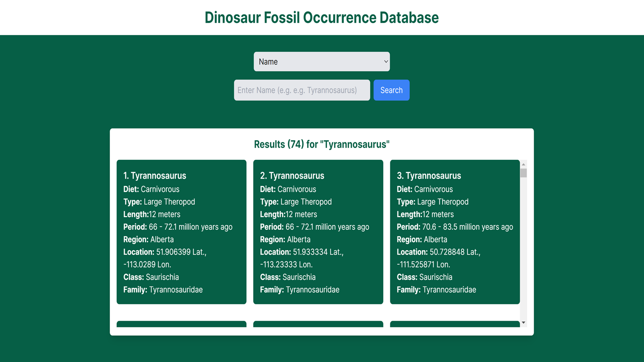Click the -111.525871 Lon. value in card 3

tap(423, 265)
